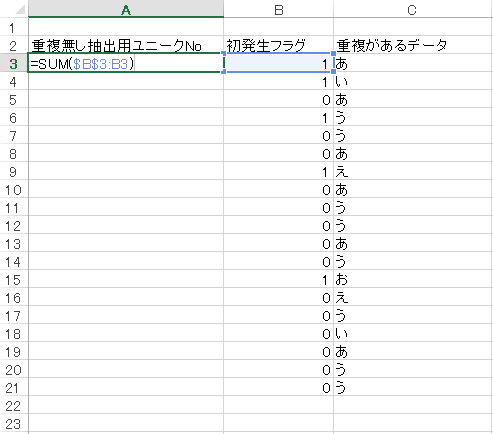
Task: Select cell B5 with value 0
Action: coord(278,99)
